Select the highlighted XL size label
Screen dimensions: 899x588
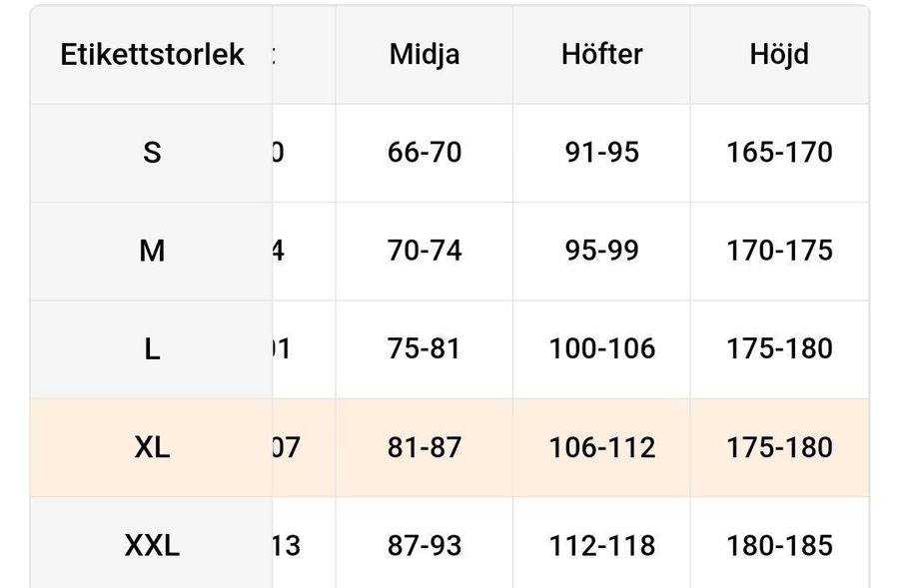point(152,447)
